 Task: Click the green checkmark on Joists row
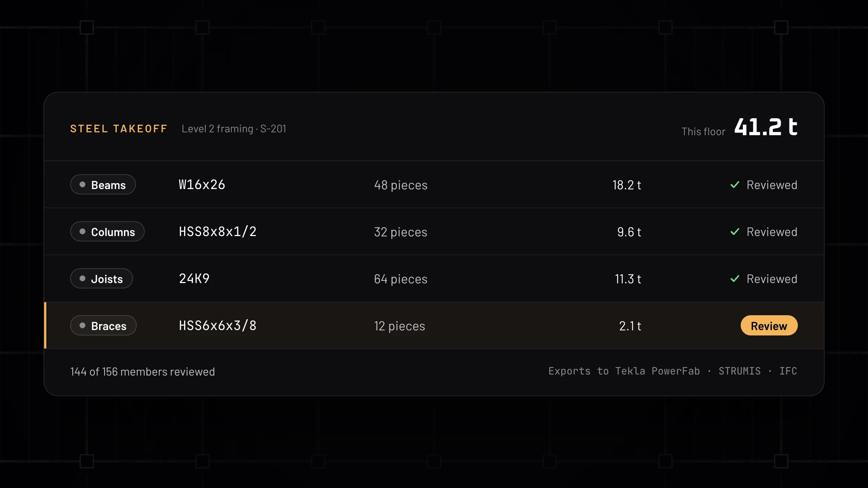tap(735, 279)
